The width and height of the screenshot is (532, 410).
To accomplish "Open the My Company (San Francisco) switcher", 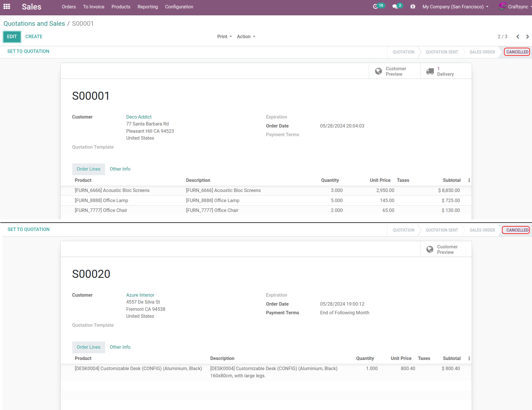I will pos(455,7).
